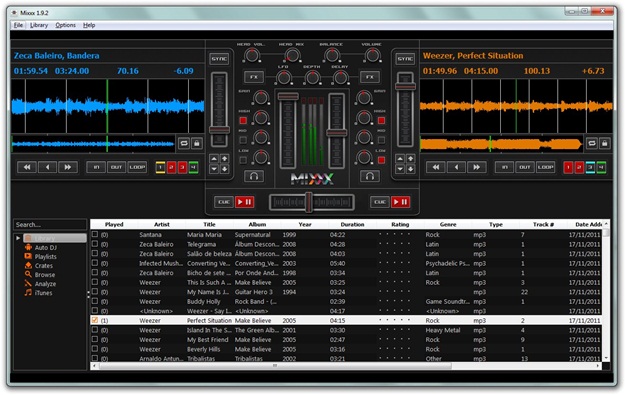625x395 pixels.
Task: Check played box for Maria Maria
Action: (x=95, y=234)
